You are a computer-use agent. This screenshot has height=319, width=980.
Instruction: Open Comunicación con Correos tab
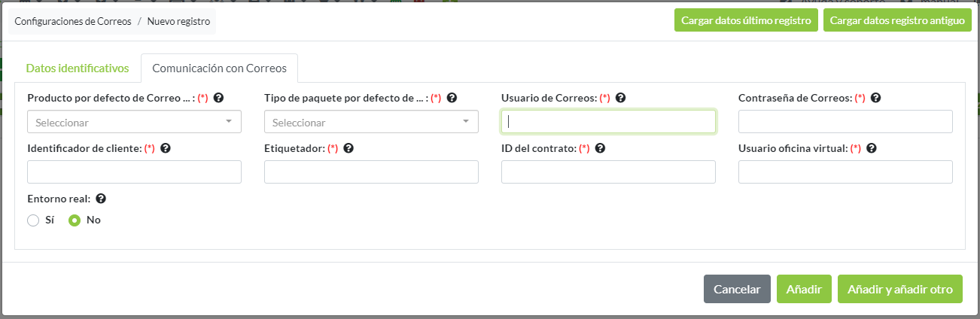tap(219, 68)
